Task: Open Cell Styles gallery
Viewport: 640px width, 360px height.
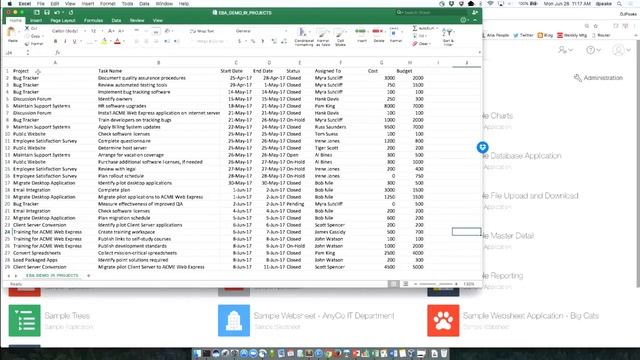Action: point(340,36)
